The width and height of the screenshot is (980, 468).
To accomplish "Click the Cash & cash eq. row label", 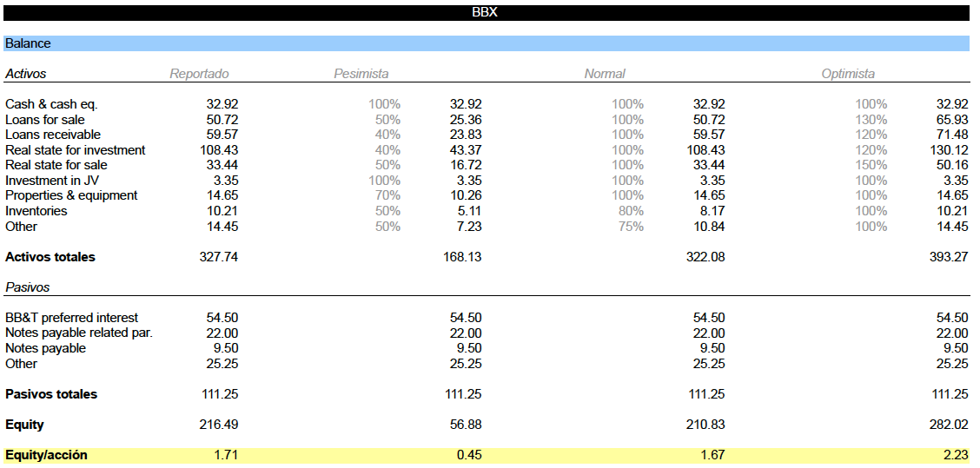I will tap(51, 104).
